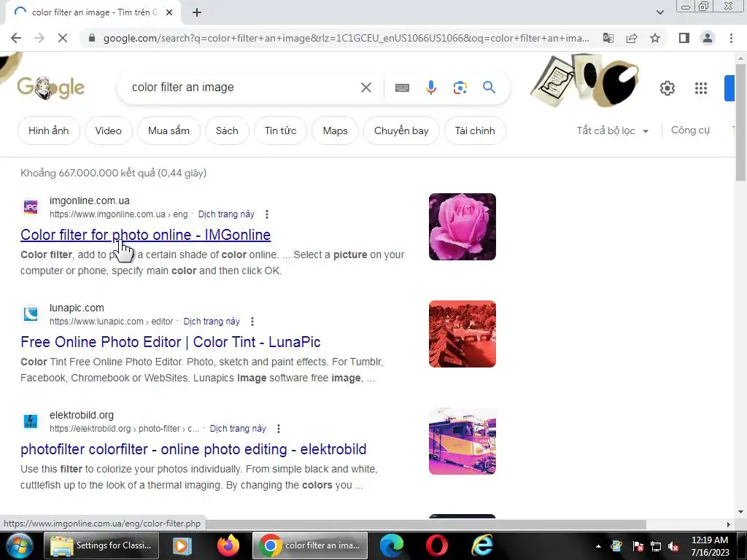Image resolution: width=747 pixels, height=560 pixels.
Task: Open more options for elektrobild result
Action: tap(279, 429)
